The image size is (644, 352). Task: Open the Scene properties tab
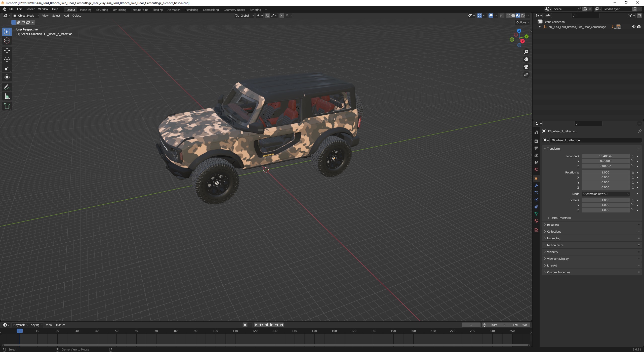pyautogui.click(x=536, y=162)
